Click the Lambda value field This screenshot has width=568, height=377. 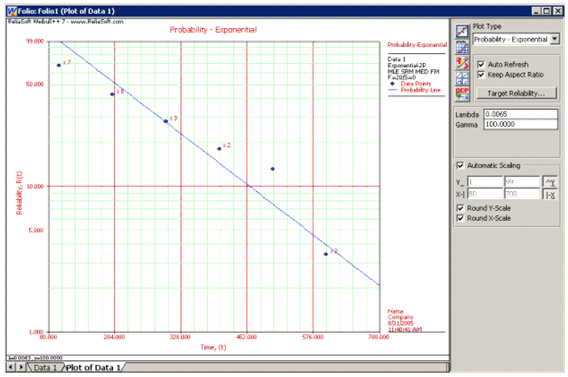point(521,114)
